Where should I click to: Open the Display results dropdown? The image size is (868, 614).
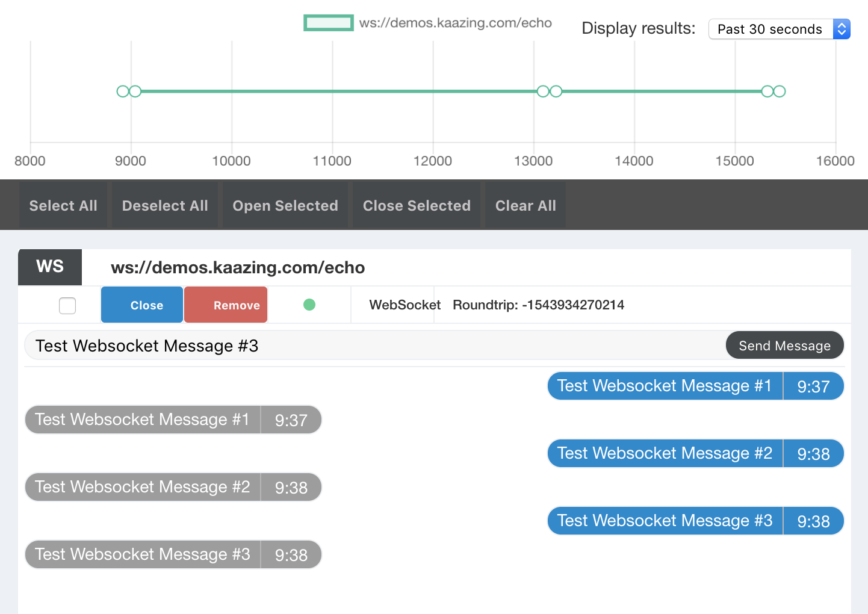pos(780,29)
